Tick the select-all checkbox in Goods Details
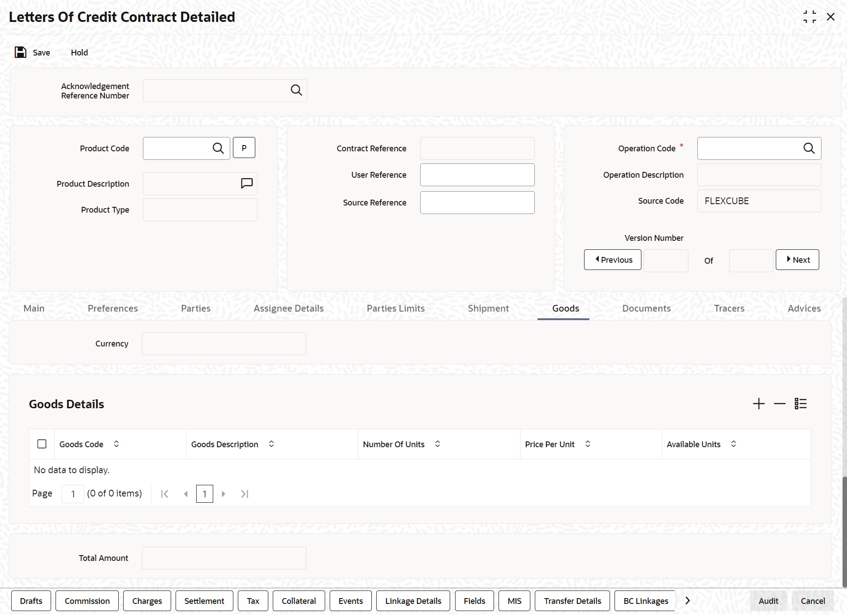 click(42, 444)
